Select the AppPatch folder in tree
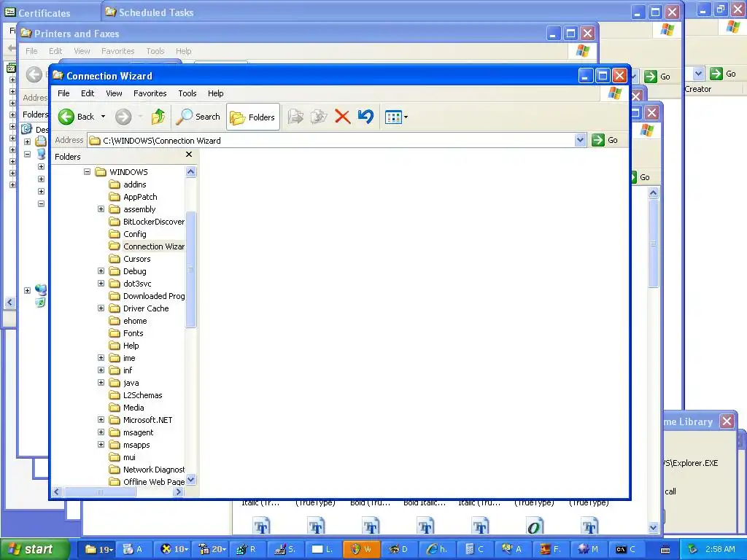The width and height of the screenshot is (747, 560). tap(140, 197)
